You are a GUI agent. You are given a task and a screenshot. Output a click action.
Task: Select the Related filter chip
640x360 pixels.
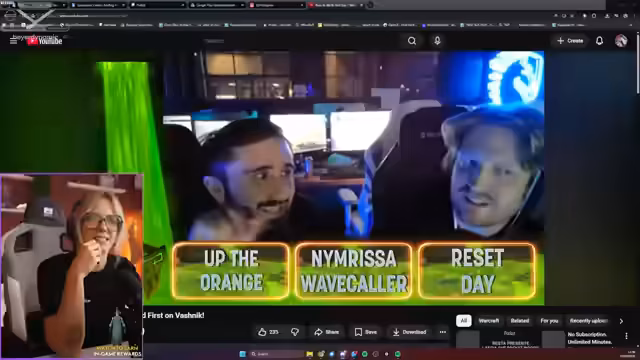point(520,321)
